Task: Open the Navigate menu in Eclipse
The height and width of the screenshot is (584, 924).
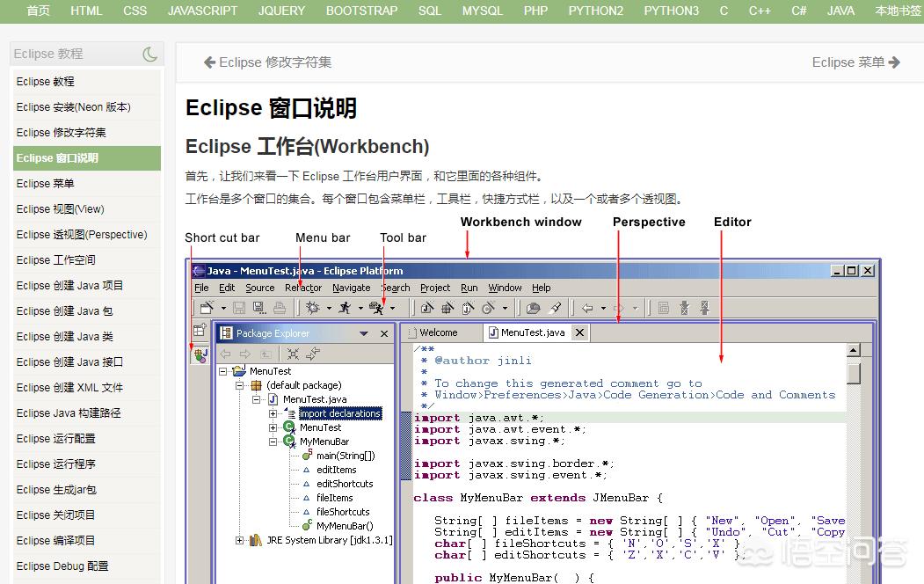Action: 351,288
